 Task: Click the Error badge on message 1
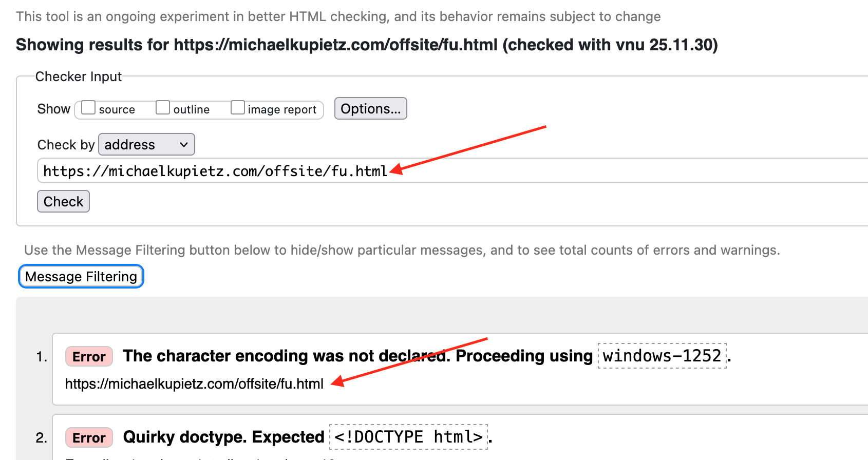(x=89, y=357)
